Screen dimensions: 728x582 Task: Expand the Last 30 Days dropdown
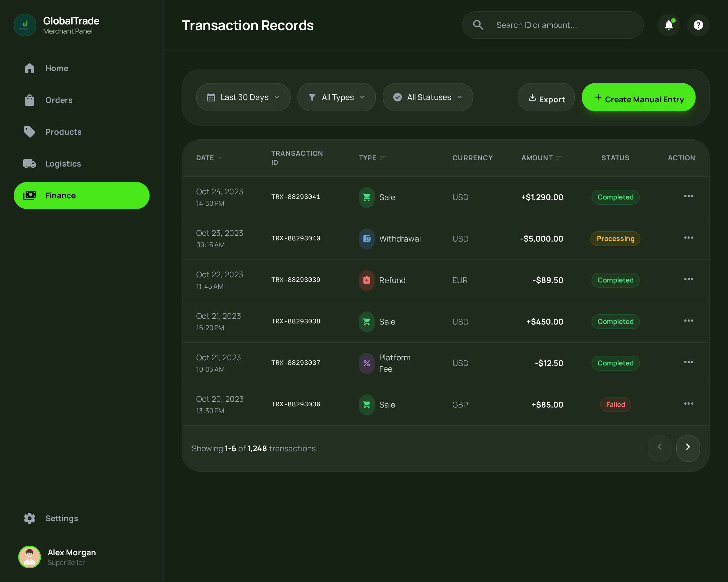pyautogui.click(x=243, y=97)
